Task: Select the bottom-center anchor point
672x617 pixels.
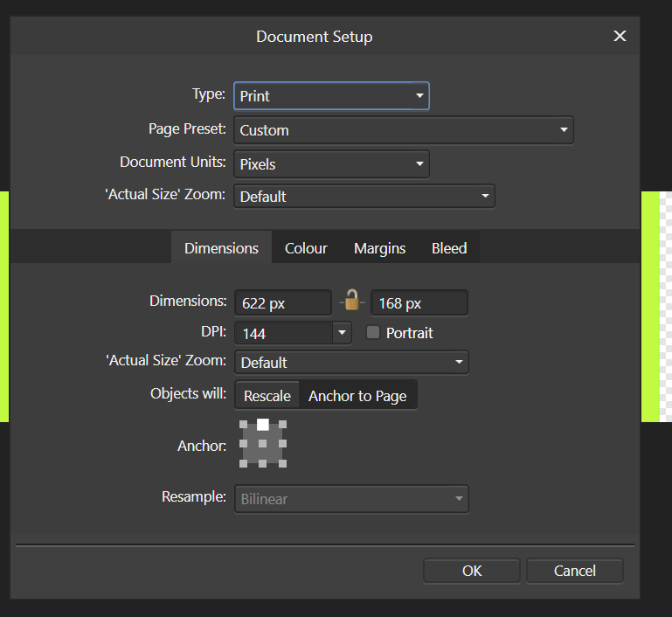Action: tap(263, 463)
